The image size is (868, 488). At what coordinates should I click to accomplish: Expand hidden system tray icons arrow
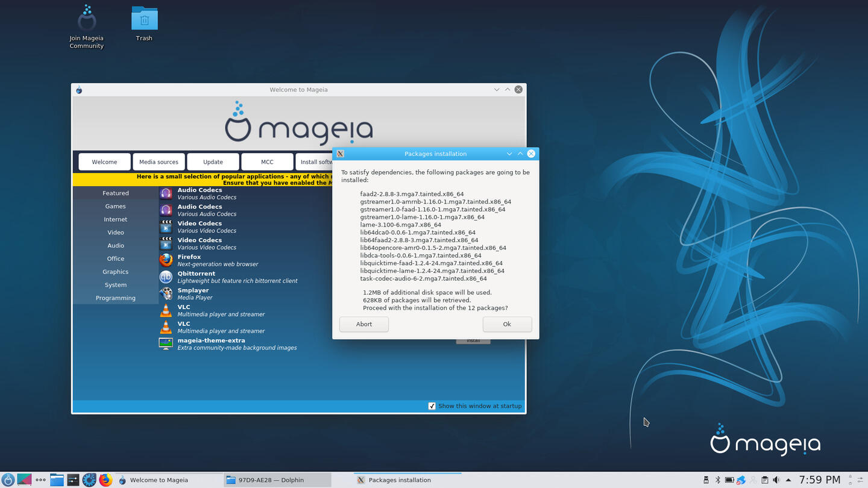point(788,480)
